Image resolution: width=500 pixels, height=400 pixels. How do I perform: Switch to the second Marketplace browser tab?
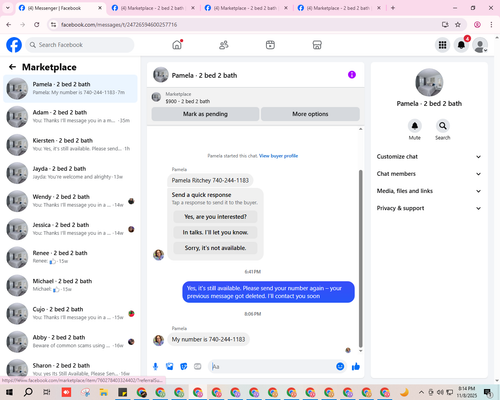(x=153, y=8)
